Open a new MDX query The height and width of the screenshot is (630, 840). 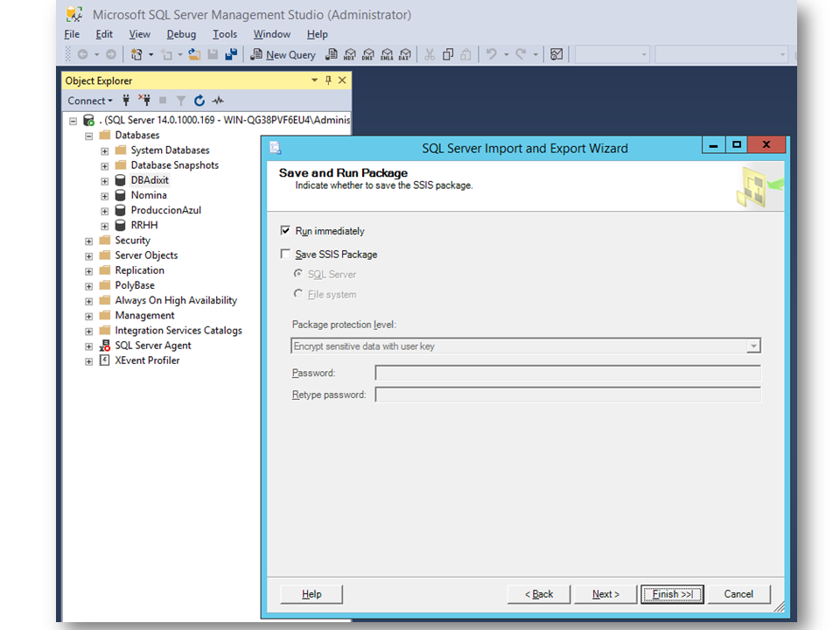pos(349,54)
